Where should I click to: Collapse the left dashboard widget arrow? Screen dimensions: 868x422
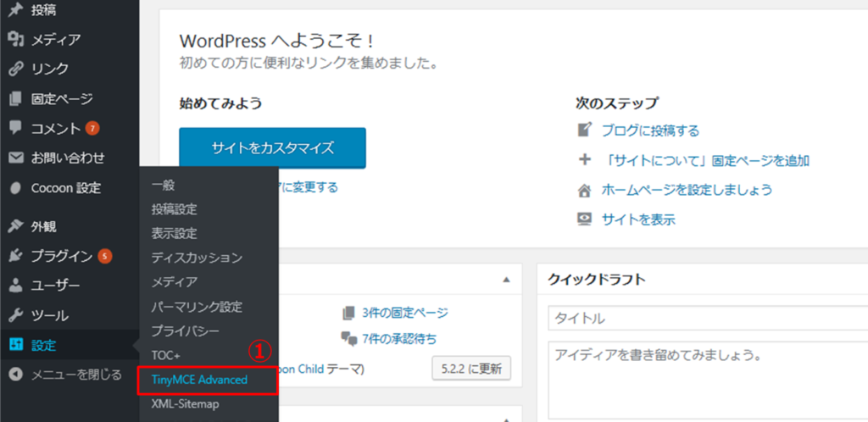coord(506,279)
